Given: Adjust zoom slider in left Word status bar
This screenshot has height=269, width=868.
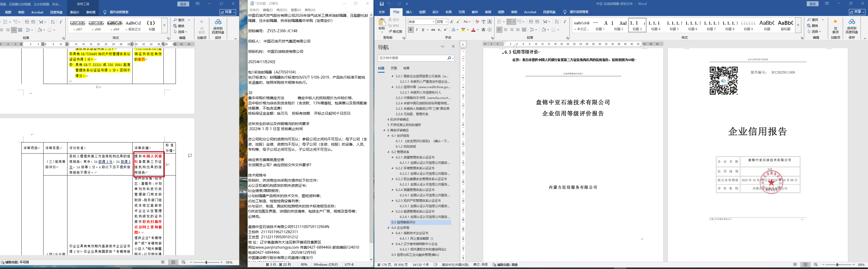Looking at the screenshot, I should pos(206,262).
